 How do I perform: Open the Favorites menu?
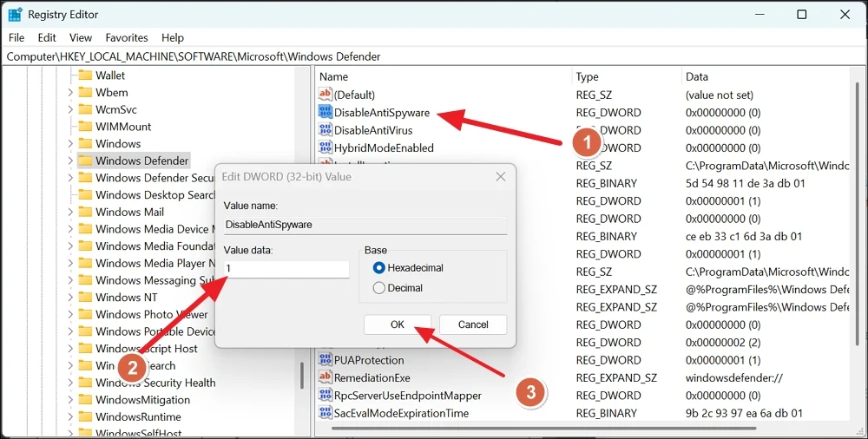click(x=127, y=37)
